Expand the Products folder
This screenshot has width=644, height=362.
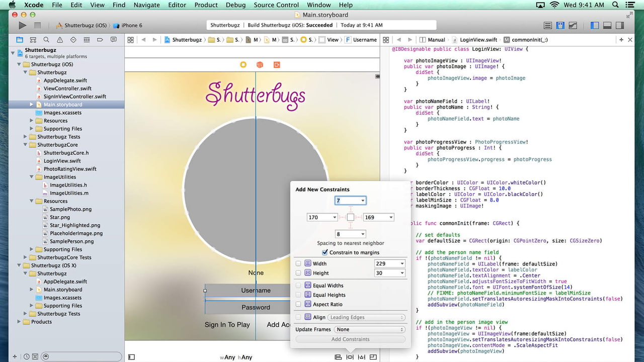[19, 322]
